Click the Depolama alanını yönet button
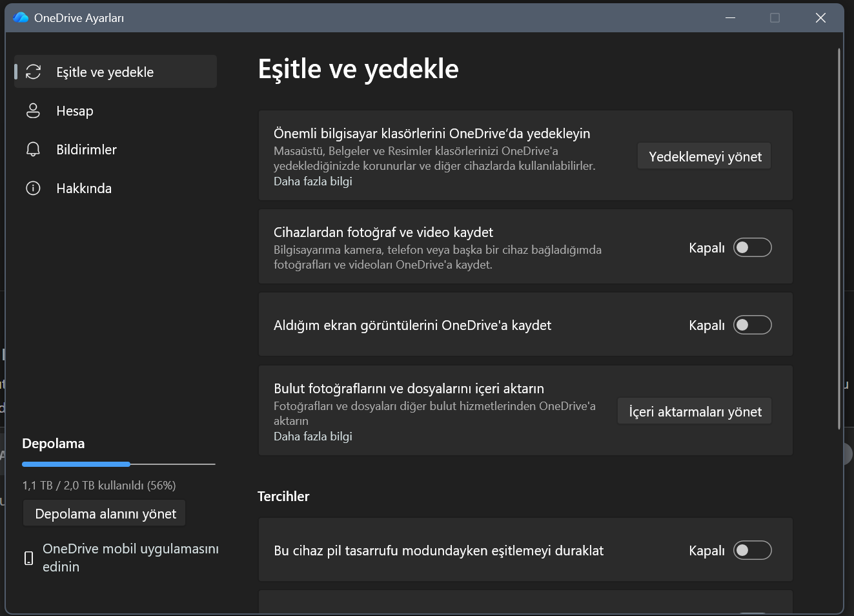Image resolution: width=854 pixels, height=616 pixels. [x=105, y=513]
